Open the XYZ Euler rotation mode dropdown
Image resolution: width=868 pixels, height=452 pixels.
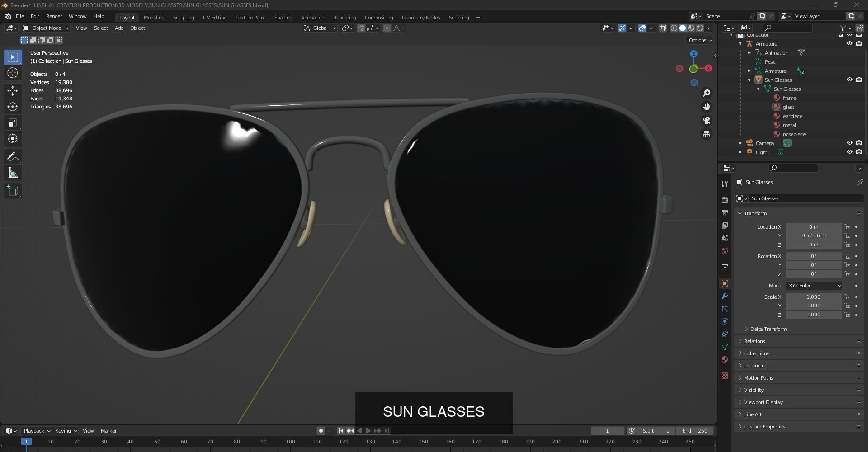[814, 286]
